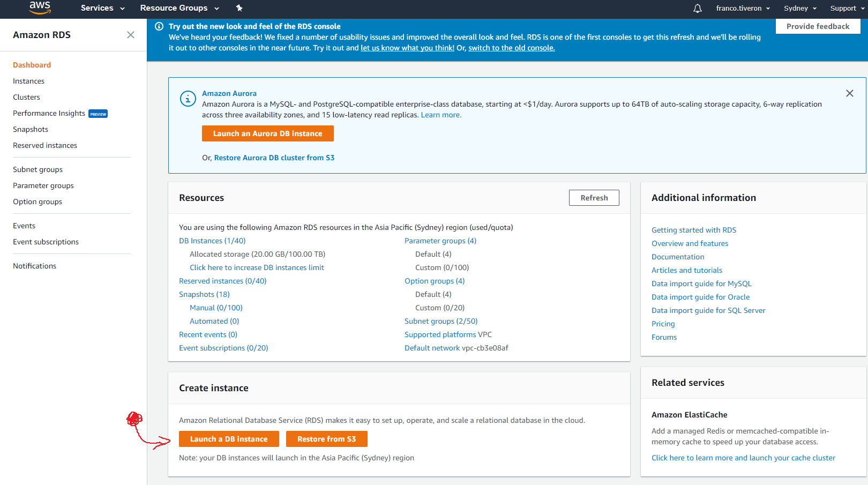The image size is (868, 485).
Task: Open the franco.tiveron account menu
Action: 743,8
